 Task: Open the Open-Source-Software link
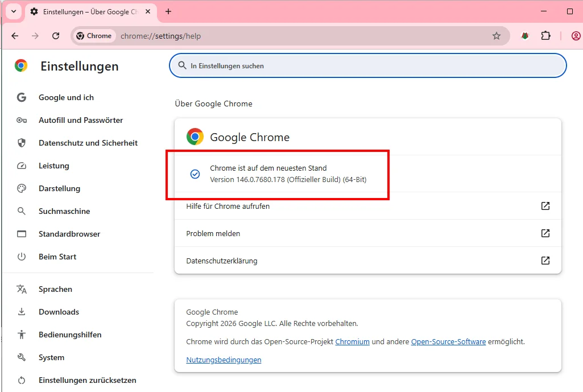tap(448, 341)
